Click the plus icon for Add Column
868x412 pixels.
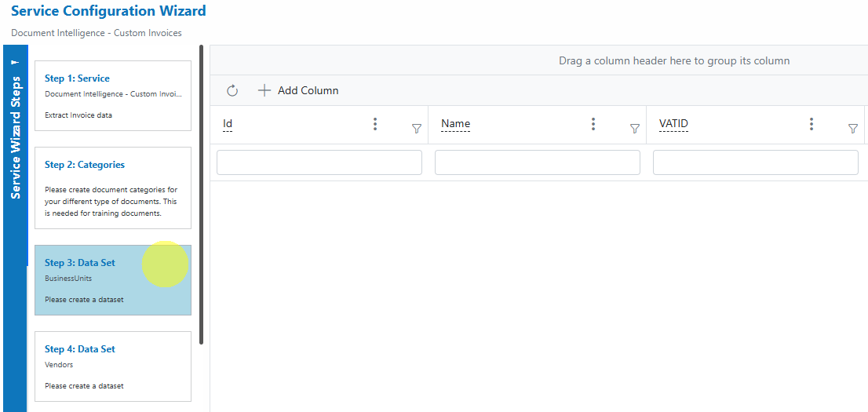pos(264,90)
